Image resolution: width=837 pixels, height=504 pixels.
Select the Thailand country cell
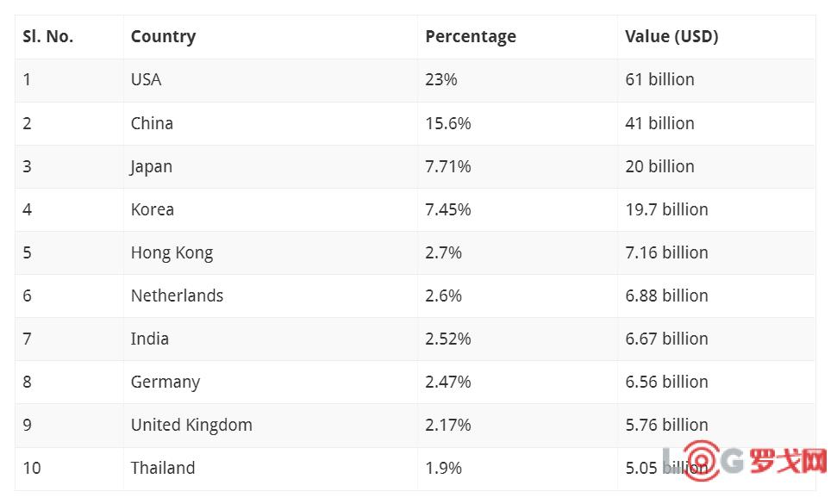[x=163, y=468]
